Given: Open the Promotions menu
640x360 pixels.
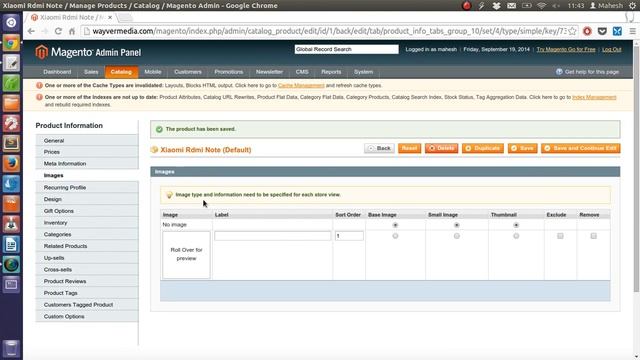Looking at the screenshot, I should pyautogui.click(x=229, y=72).
